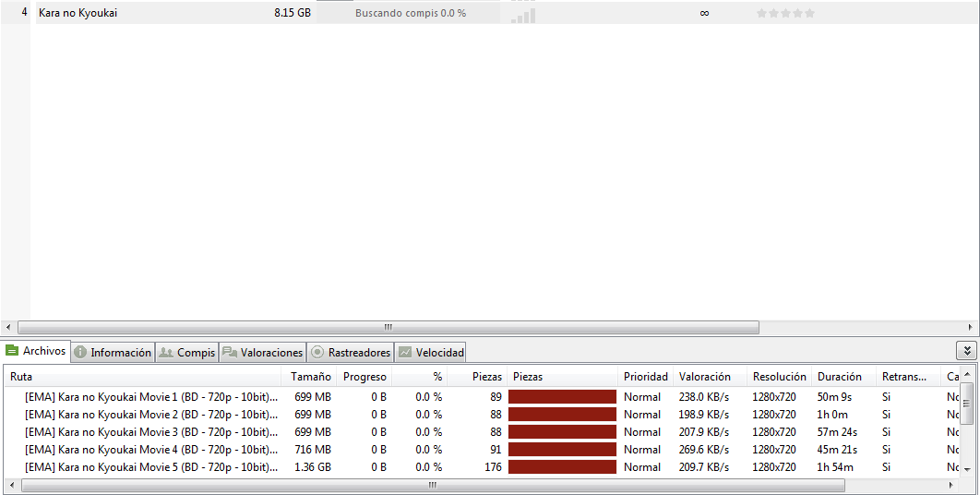
Task: Click the 1h 54m duration cell
Action: point(835,467)
